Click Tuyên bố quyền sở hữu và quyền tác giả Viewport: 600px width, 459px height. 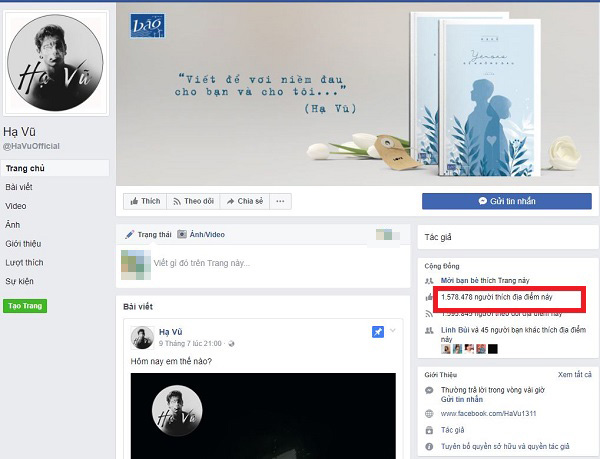pos(505,446)
